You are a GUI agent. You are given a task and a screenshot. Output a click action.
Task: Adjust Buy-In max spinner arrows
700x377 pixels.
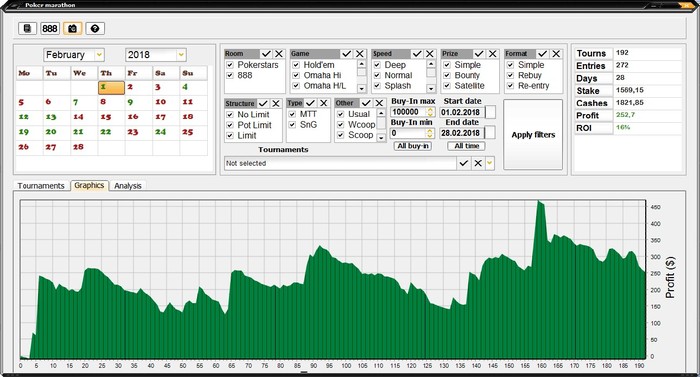(430, 112)
